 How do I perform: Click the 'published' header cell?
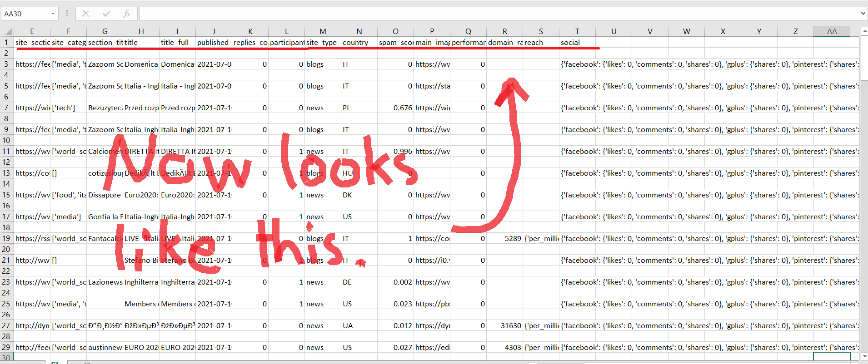pyautogui.click(x=214, y=42)
